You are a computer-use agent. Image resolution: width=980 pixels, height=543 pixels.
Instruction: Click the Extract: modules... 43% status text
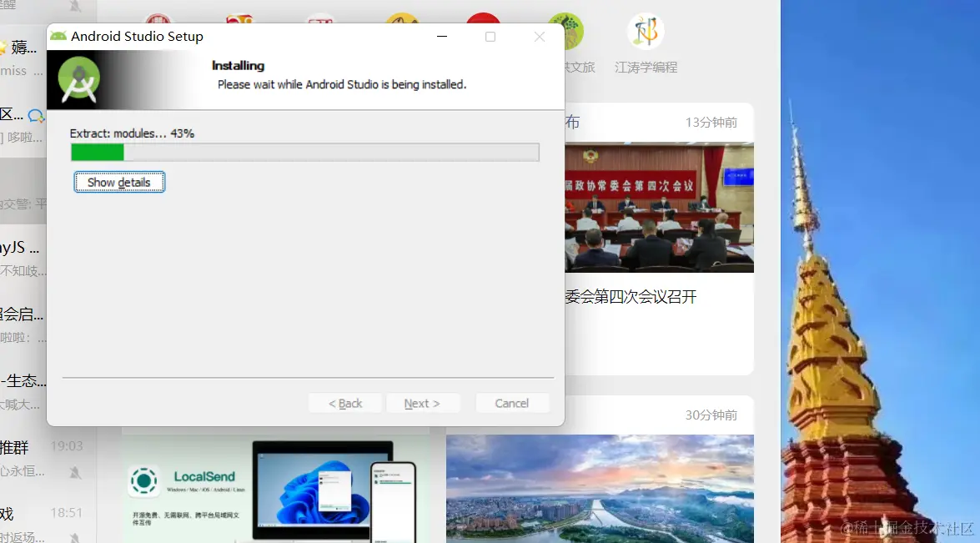coord(132,133)
